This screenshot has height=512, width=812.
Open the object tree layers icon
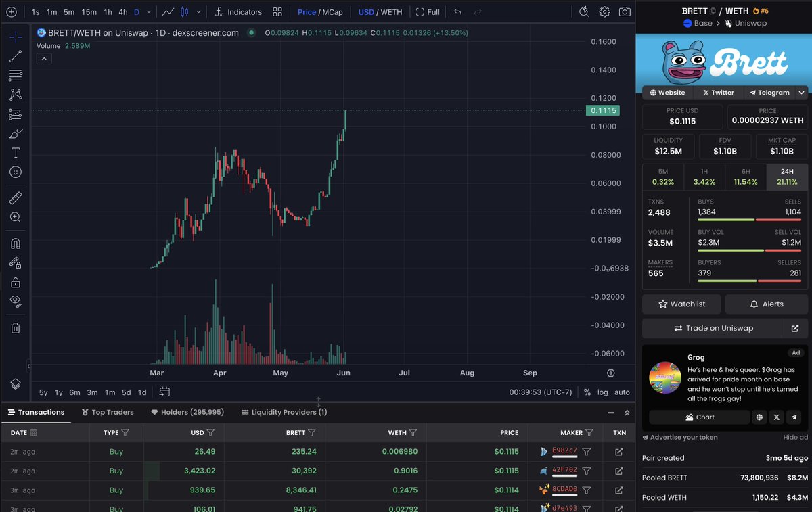16,383
